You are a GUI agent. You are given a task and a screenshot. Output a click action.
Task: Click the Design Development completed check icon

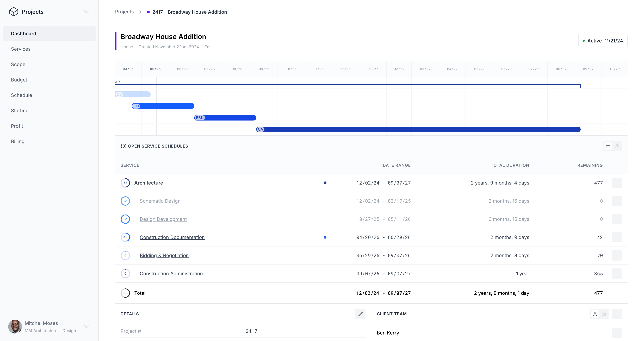click(x=125, y=219)
